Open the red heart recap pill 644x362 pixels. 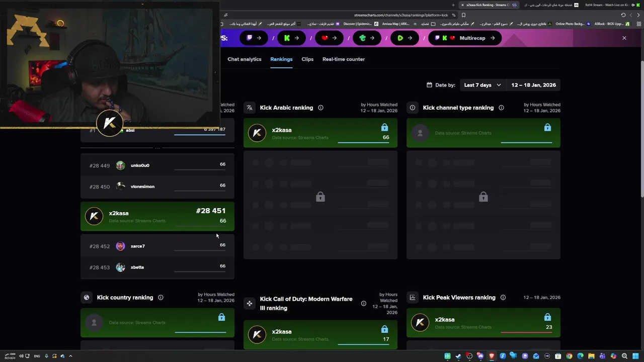tap(329, 38)
